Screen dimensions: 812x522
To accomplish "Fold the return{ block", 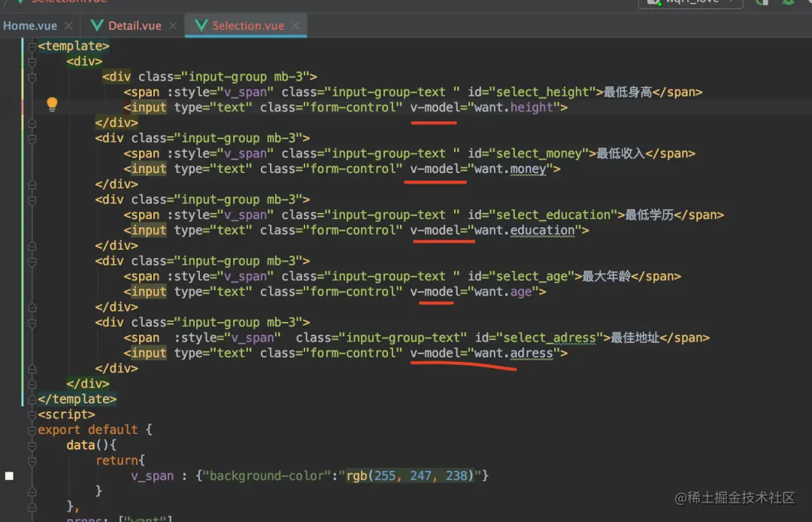I will [x=32, y=461].
